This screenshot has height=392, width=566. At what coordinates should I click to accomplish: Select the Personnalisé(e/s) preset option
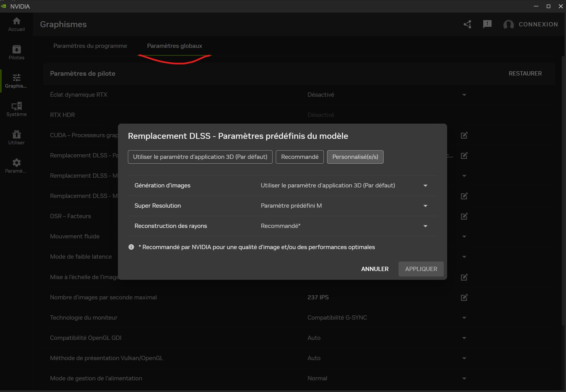click(355, 157)
